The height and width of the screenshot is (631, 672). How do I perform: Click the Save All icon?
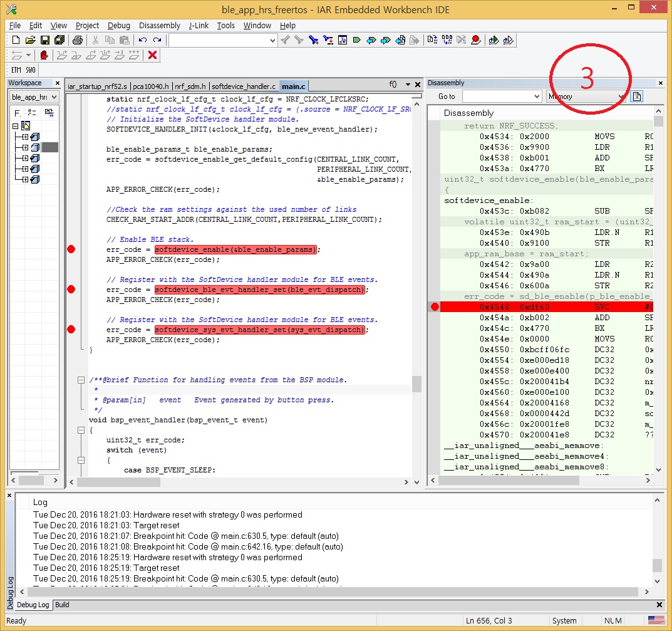(x=59, y=40)
